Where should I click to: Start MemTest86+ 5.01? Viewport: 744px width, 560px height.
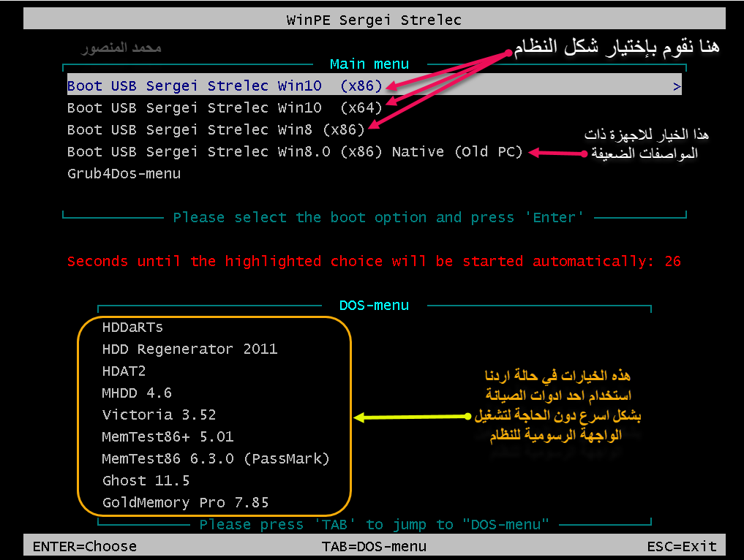[x=168, y=436]
